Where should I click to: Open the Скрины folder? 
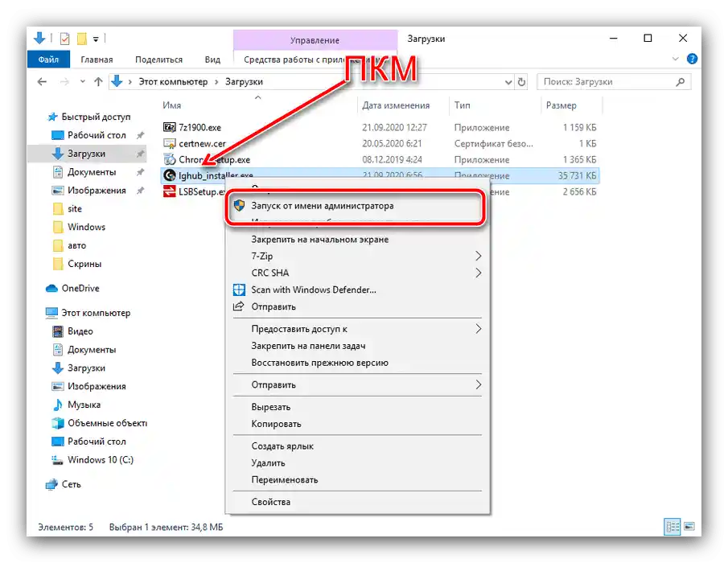click(x=77, y=264)
